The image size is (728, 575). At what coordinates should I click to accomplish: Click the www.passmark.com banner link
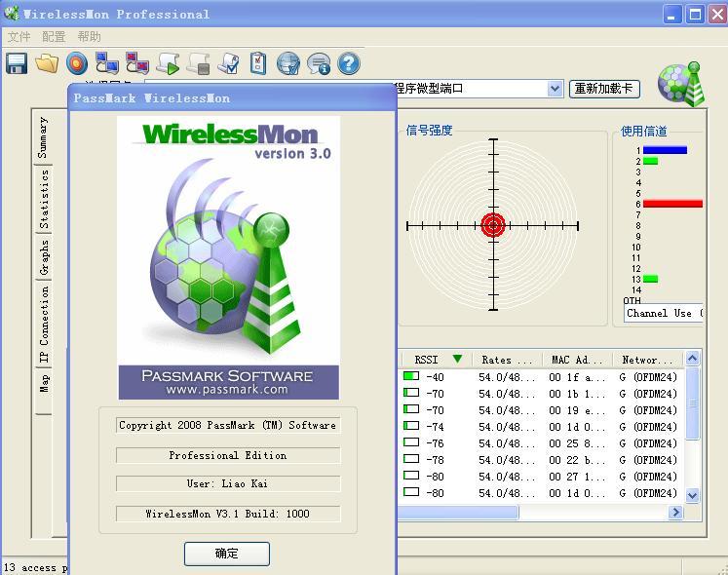coord(227,390)
